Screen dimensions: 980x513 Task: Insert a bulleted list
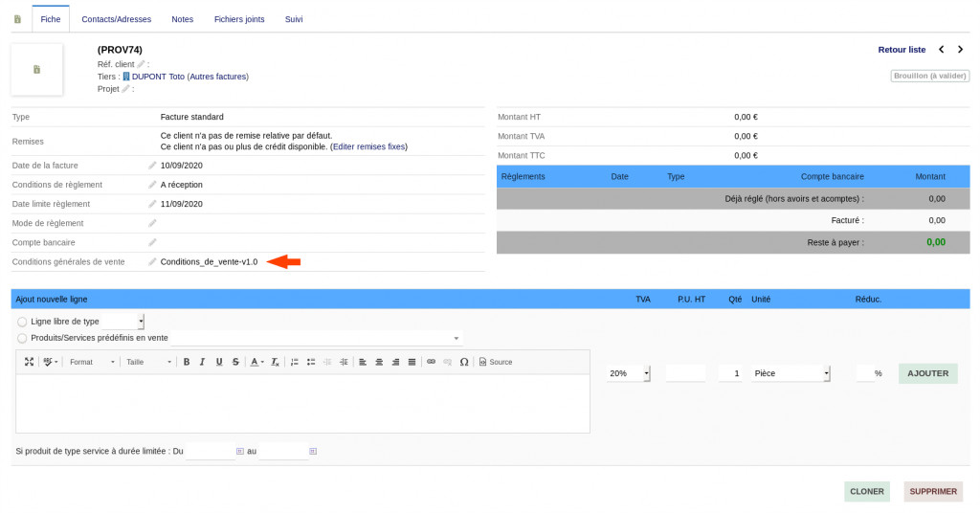pyautogui.click(x=311, y=362)
